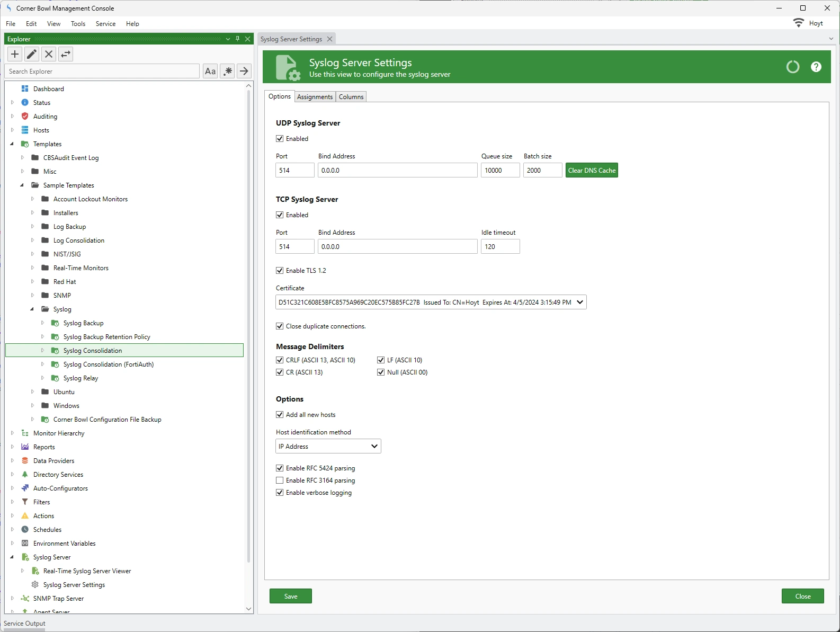Click the add (plus) icon in Explorer toolbar
The image size is (840, 632).
pos(15,54)
